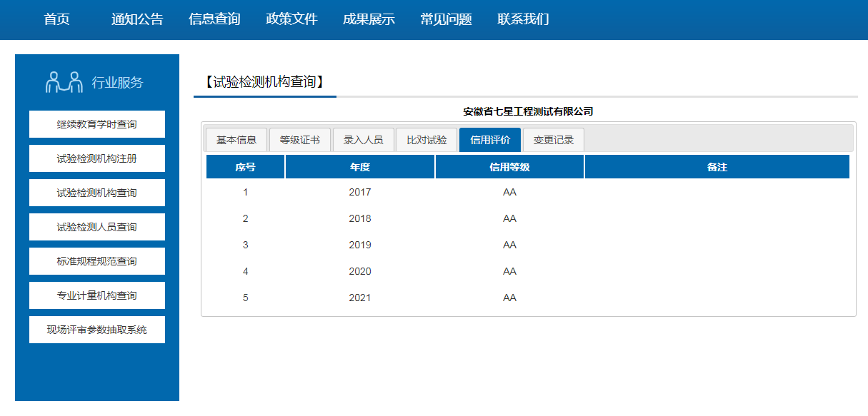Switch to 比对试验 tab

[427, 140]
